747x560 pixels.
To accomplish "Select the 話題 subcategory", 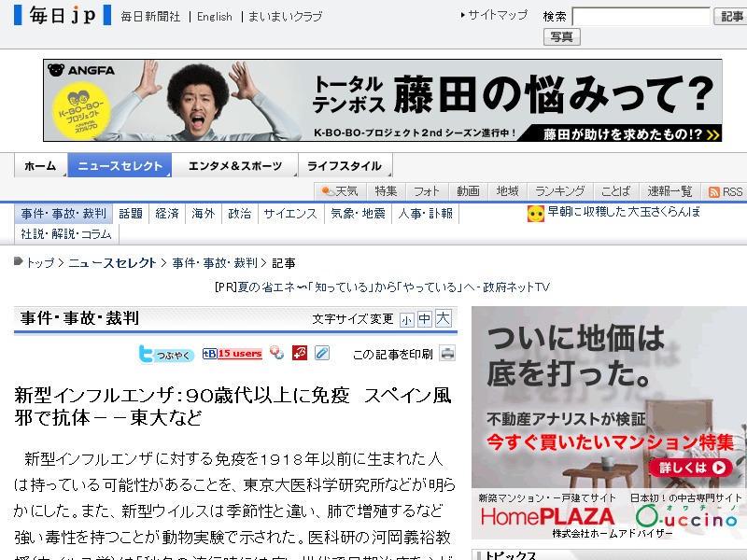I will (131, 214).
